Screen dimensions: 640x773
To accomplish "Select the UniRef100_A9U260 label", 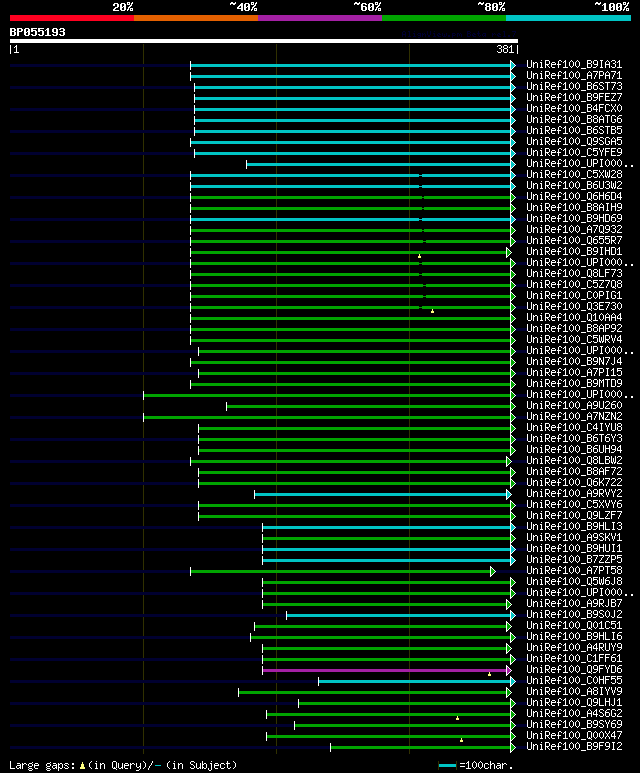I will 574,406.
